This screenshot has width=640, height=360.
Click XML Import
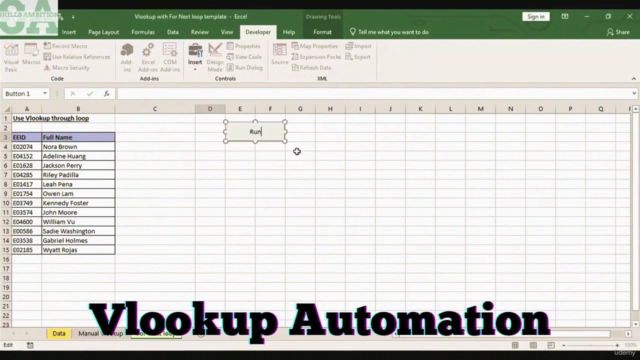[x=358, y=46]
